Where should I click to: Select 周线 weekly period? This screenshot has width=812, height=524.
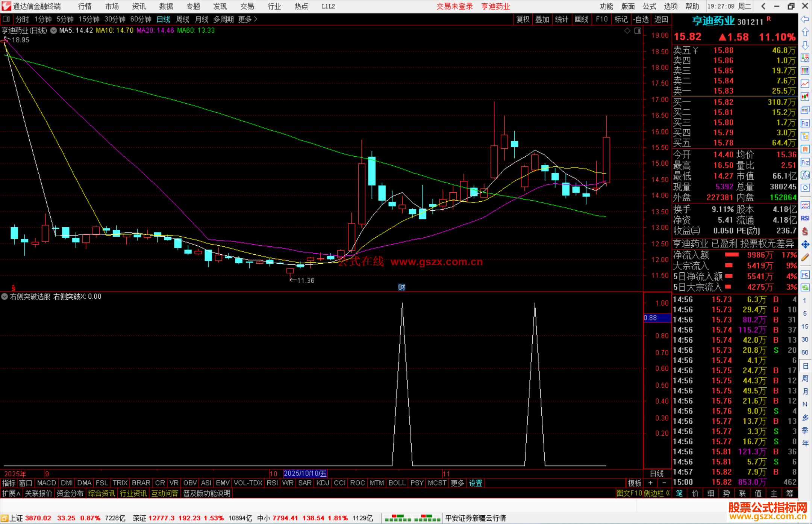(x=183, y=19)
